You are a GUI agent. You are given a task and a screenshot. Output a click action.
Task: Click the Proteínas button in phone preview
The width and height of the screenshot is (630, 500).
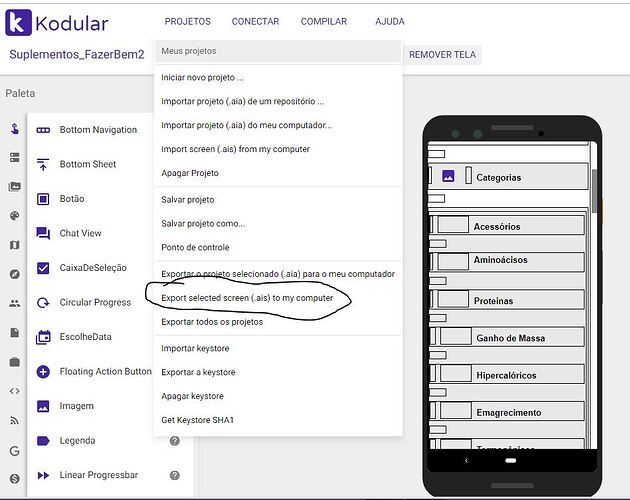[x=507, y=299]
